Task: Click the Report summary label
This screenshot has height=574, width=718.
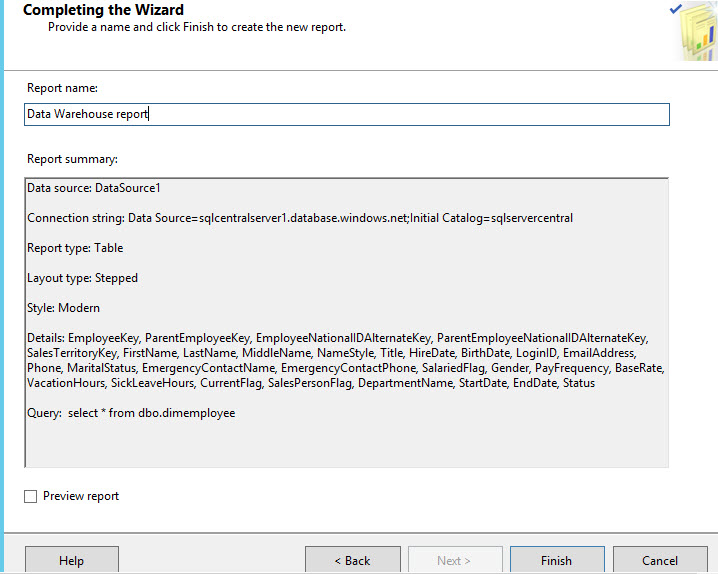Action: (x=72, y=158)
